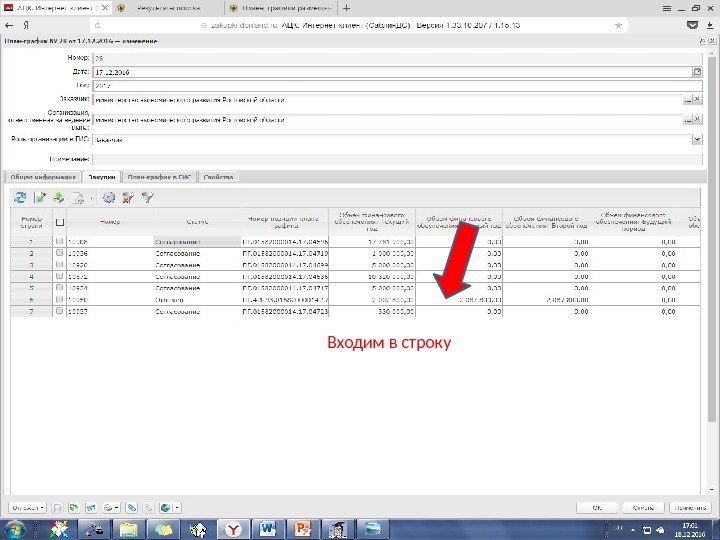Show hidden tray icons arrow
The height and width of the screenshot is (540, 720).
[634, 530]
